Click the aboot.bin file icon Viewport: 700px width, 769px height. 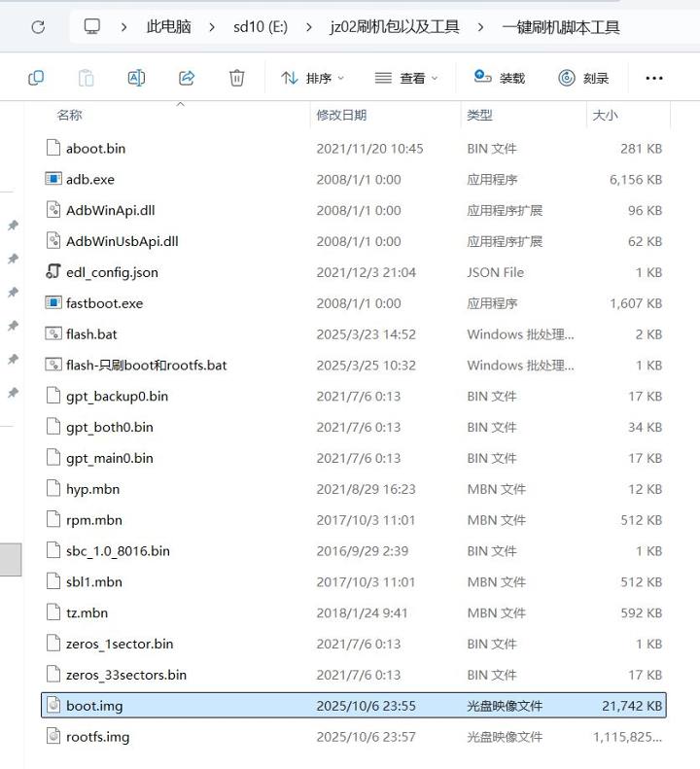53,148
